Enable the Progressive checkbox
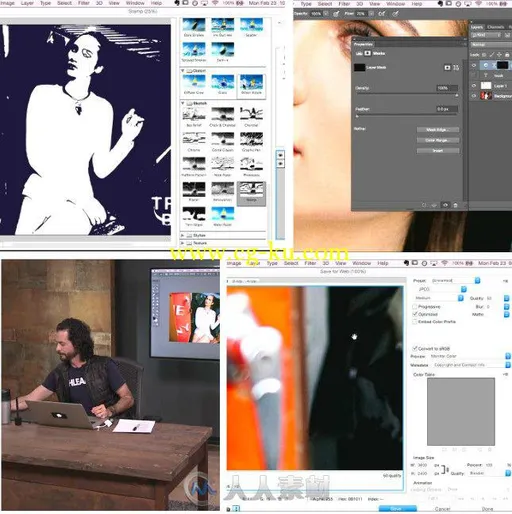Image resolution: width=512 pixels, height=514 pixels. coord(415,307)
